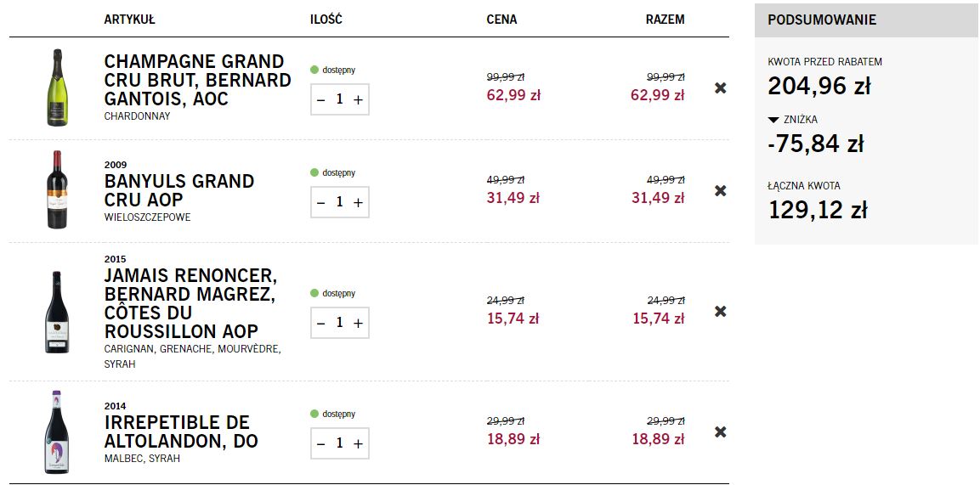Remove Champagne Grand Cru Brut from cart
This screenshot has width=980, height=485.
pos(720,88)
